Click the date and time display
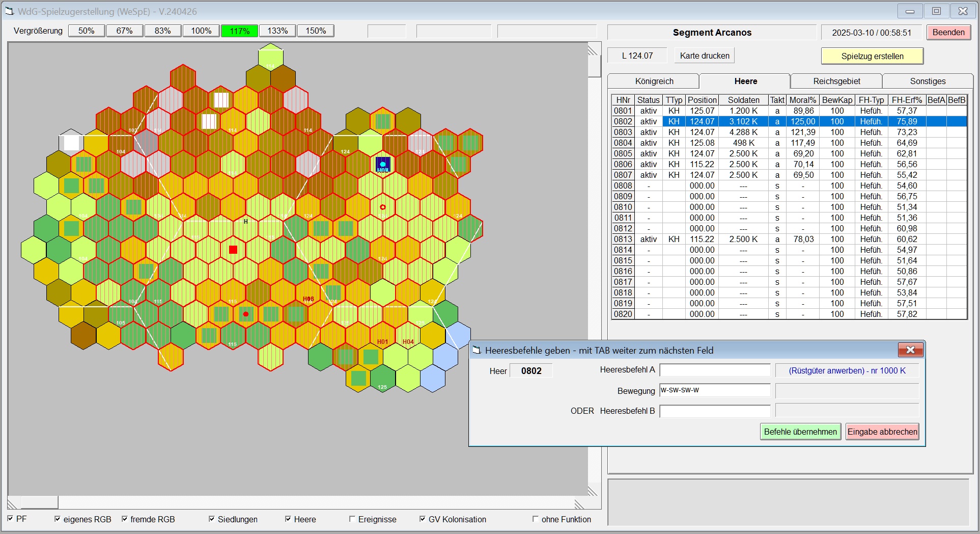 click(x=872, y=32)
